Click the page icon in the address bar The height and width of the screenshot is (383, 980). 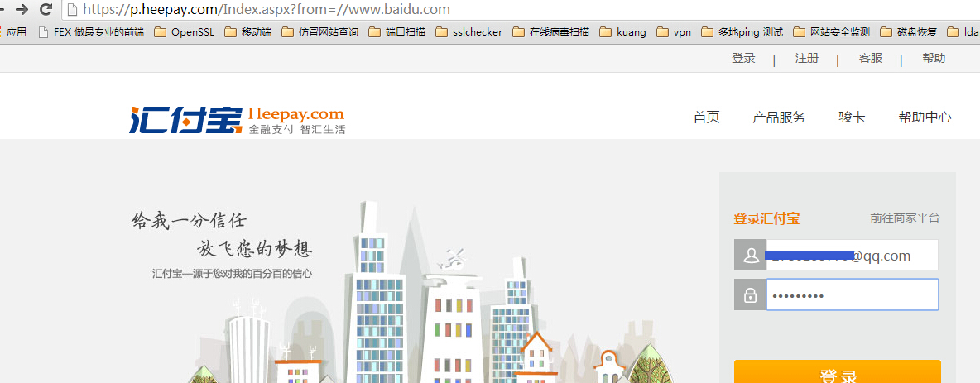(x=73, y=9)
